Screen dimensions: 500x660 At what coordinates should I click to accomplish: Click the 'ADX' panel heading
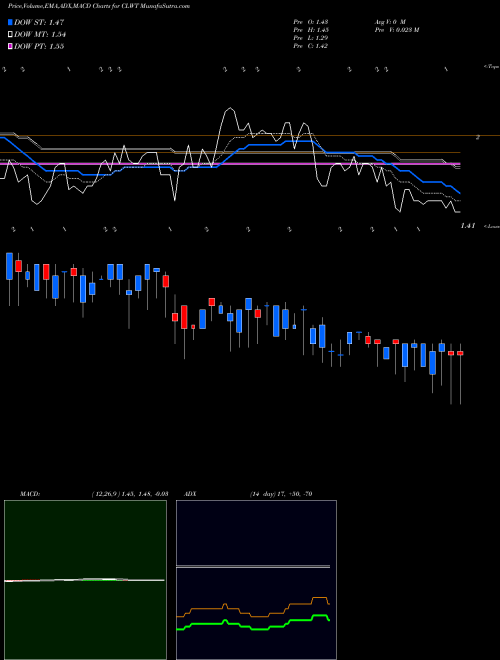(x=190, y=494)
